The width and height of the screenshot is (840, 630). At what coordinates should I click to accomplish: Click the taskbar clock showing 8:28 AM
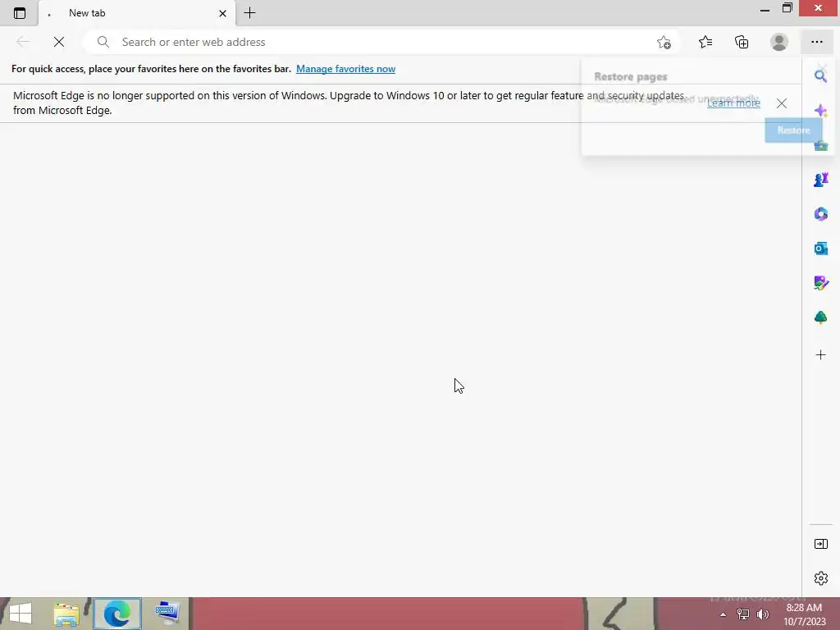(804, 614)
